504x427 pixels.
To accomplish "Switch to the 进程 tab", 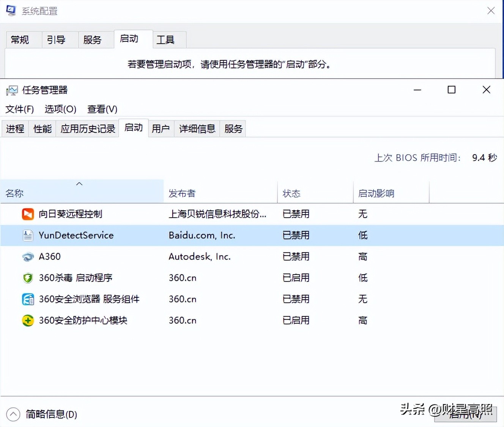I will pos(15,129).
